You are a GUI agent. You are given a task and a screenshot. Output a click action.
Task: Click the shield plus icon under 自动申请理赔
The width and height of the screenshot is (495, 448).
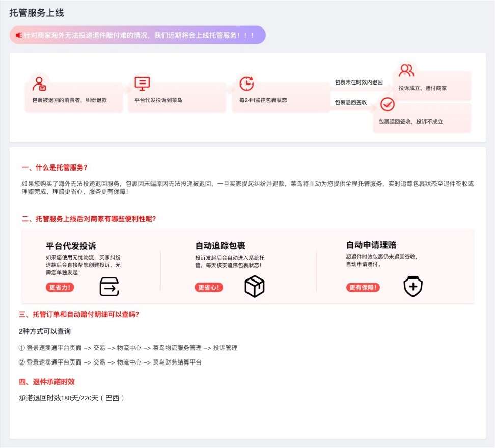(x=413, y=286)
